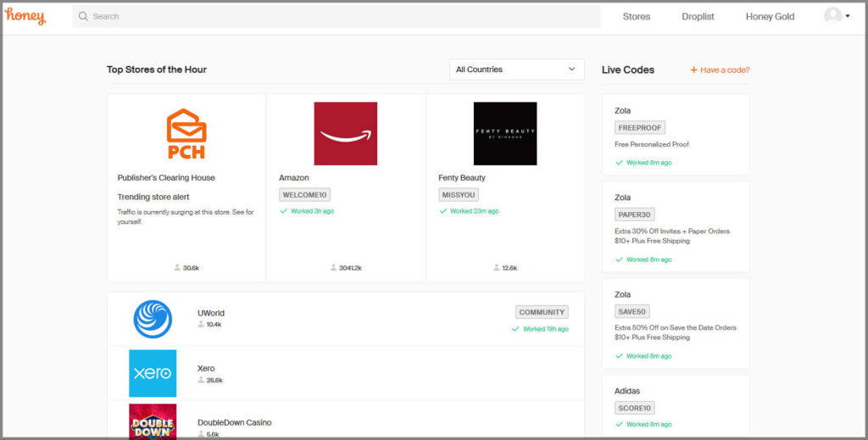Image resolution: width=868 pixels, height=440 pixels.
Task: Select the MISSYOU coupon code
Action: (x=459, y=195)
